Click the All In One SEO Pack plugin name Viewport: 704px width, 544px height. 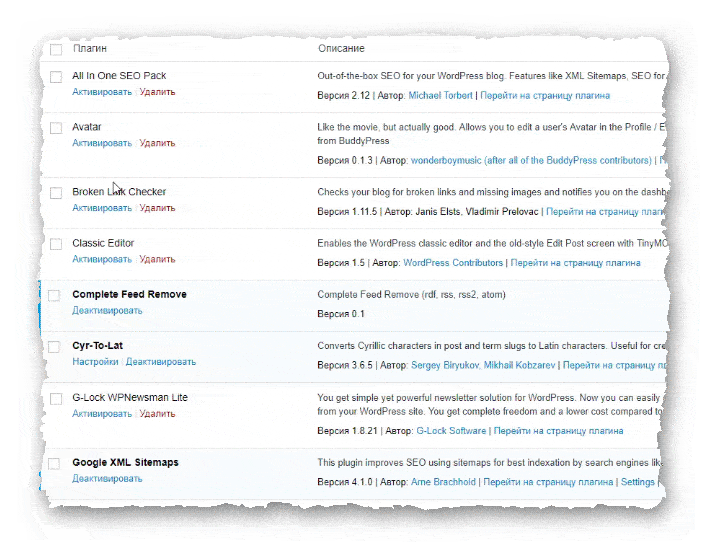pyautogui.click(x=119, y=76)
